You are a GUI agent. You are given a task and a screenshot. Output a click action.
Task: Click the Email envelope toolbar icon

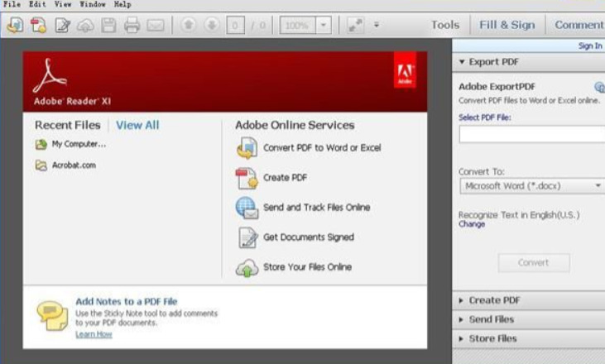(156, 26)
